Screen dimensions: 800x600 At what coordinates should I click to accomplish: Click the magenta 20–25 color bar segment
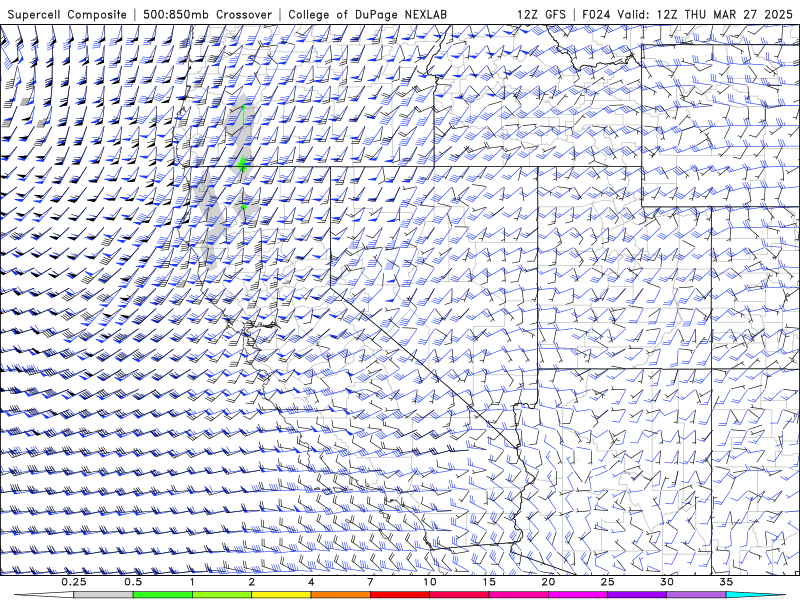(x=578, y=595)
